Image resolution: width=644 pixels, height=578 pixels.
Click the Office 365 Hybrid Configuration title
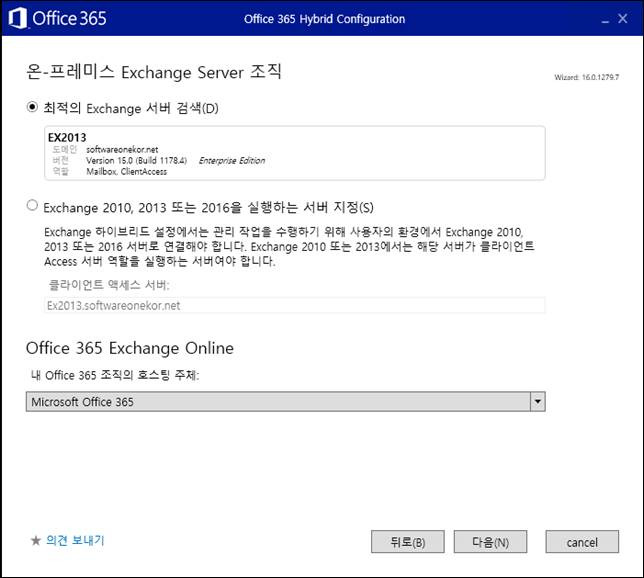click(x=324, y=19)
